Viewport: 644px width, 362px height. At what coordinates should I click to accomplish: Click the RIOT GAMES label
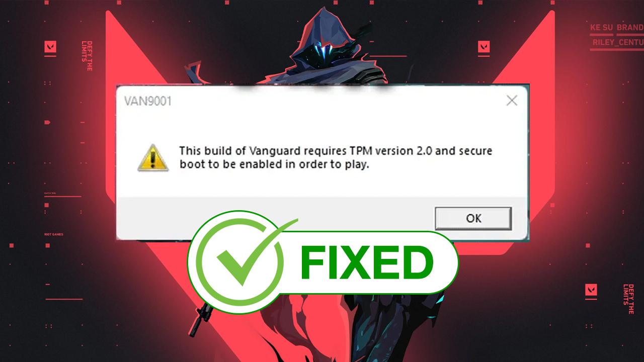coord(54,234)
